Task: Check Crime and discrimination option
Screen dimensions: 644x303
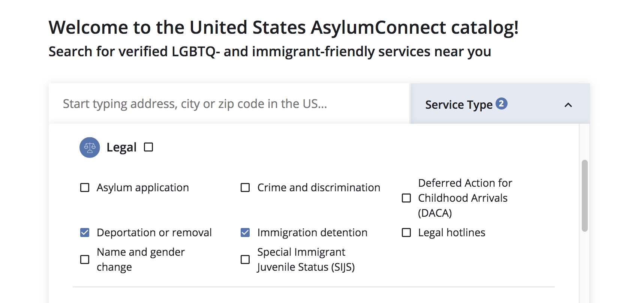Action: 245,187
